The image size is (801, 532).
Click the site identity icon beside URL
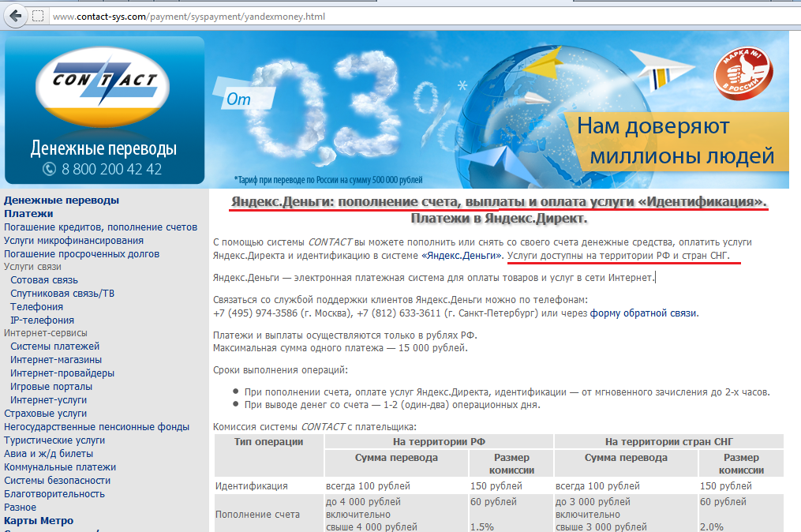click(38, 17)
